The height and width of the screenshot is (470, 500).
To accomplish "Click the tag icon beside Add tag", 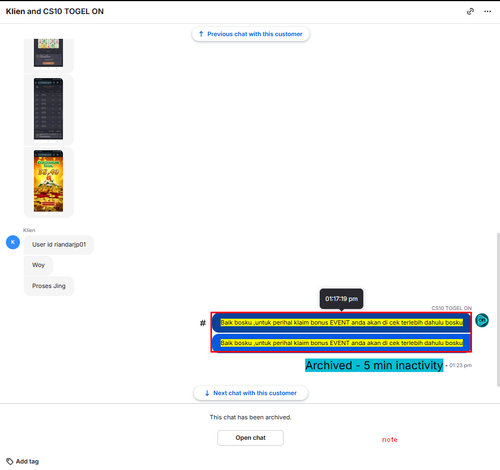I will [10, 461].
